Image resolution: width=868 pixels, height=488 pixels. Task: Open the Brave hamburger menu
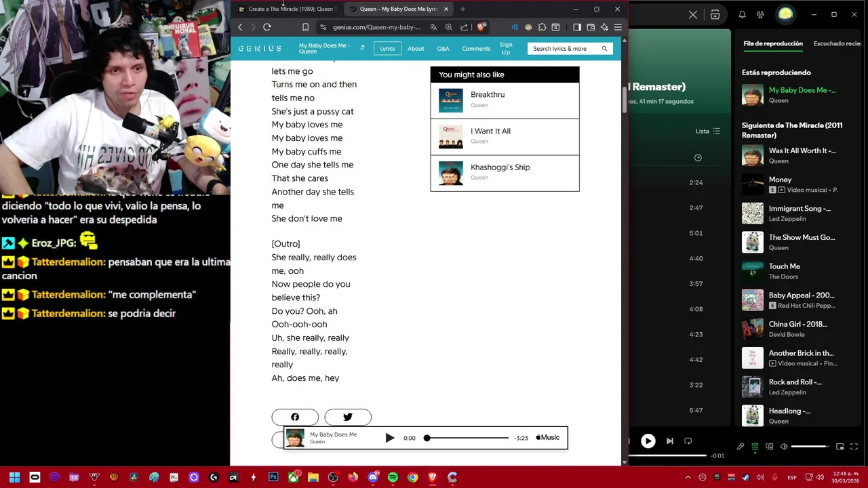[618, 27]
